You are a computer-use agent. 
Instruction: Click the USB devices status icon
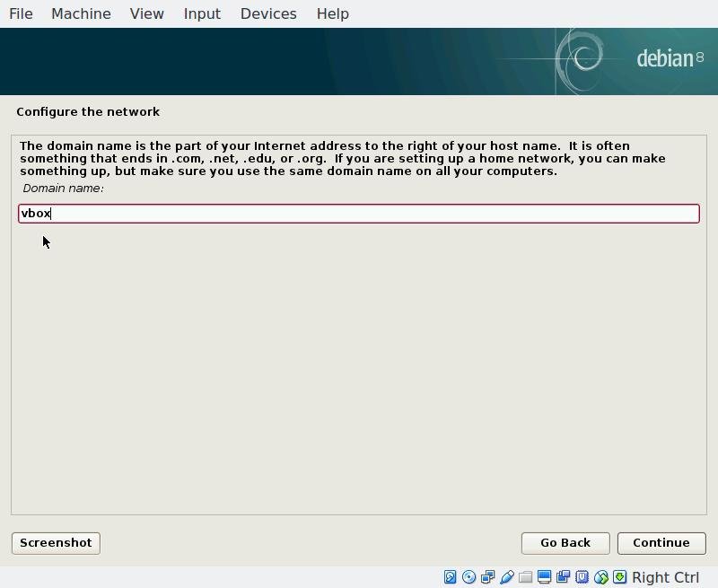pos(507,577)
